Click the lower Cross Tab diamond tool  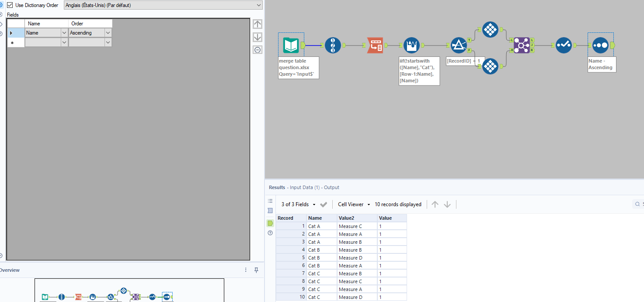pos(490,66)
